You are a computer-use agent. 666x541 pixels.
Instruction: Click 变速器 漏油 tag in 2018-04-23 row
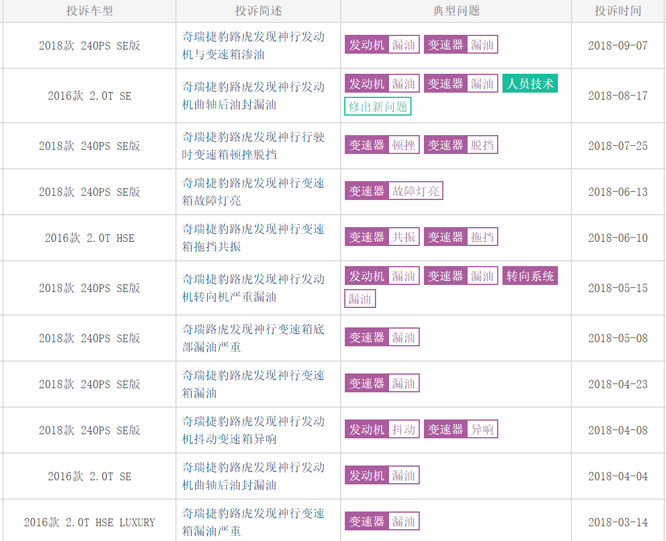tap(382, 383)
